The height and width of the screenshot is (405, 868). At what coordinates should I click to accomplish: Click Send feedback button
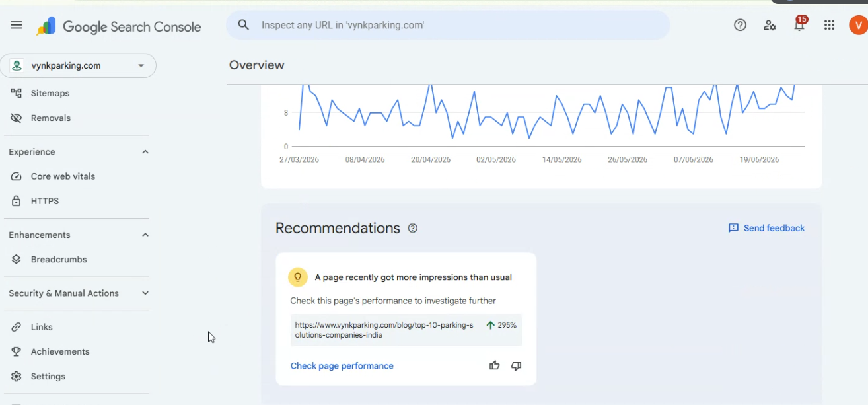point(766,228)
